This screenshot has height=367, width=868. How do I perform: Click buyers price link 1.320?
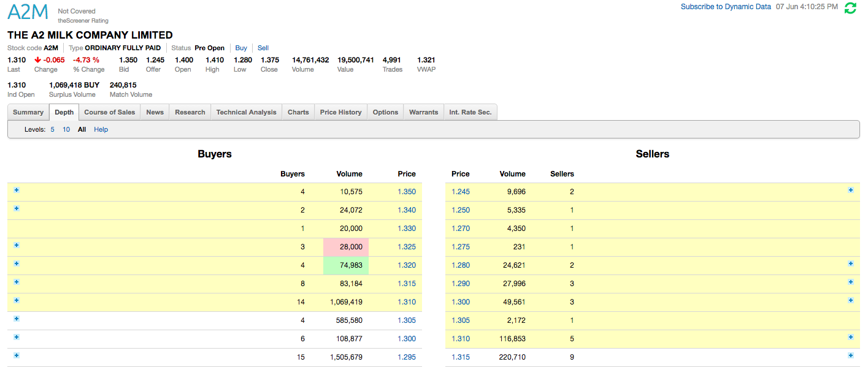(407, 265)
